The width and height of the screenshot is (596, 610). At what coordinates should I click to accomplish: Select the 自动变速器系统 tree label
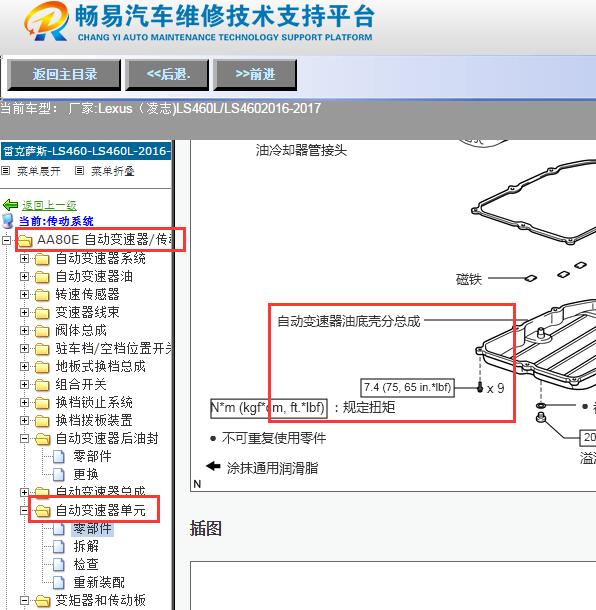[100, 258]
